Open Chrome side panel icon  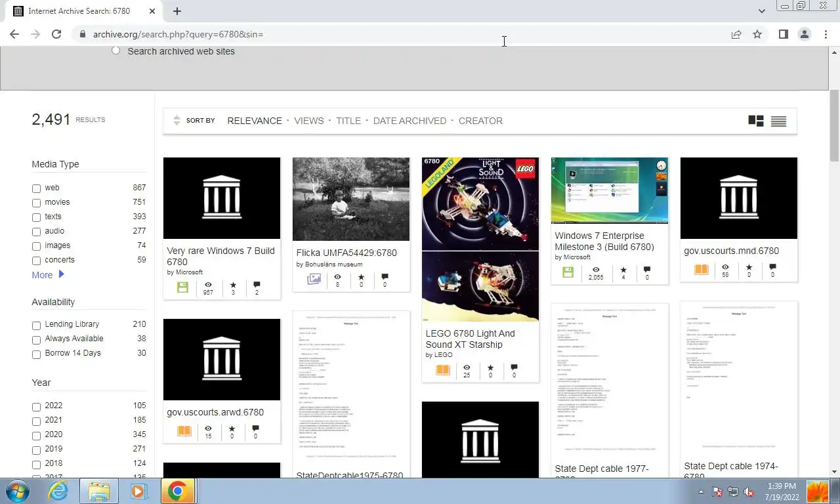click(783, 34)
